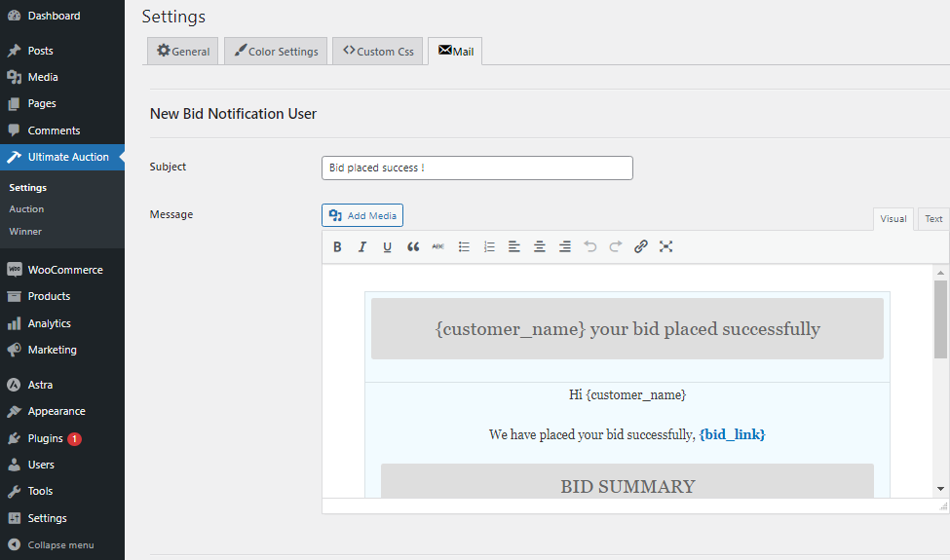Open the Marketing menu item
This screenshot has width=950, height=560.
[x=62, y=350]
